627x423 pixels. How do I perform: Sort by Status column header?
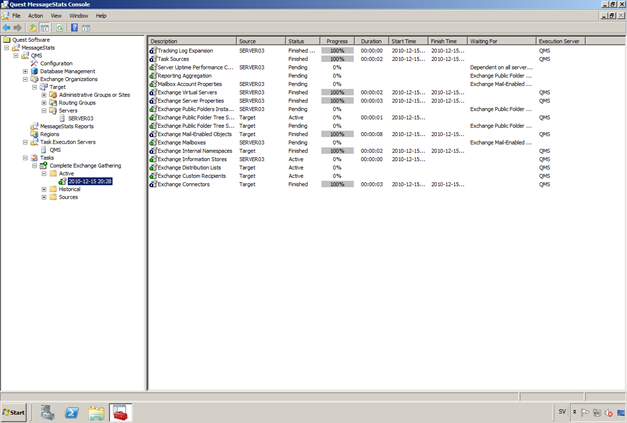pos(302,41)
